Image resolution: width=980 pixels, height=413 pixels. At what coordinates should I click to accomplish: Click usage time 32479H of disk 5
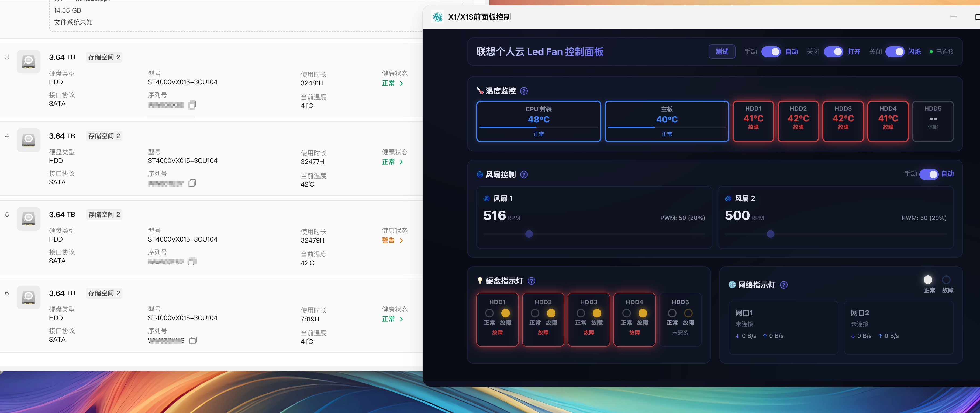pos(312,240)
